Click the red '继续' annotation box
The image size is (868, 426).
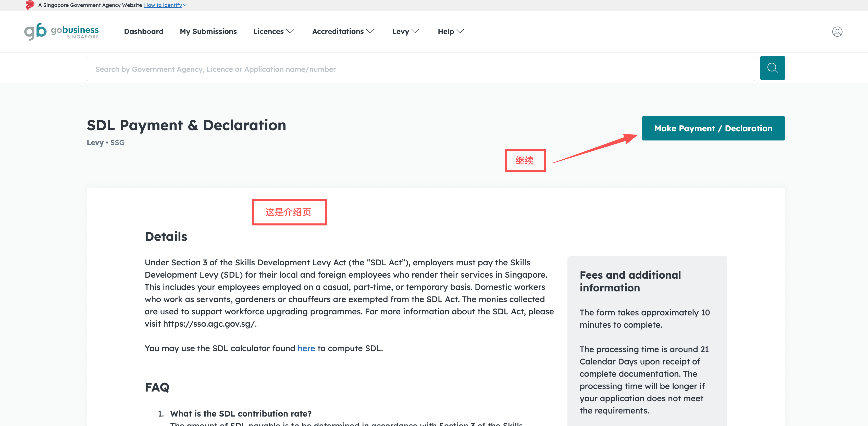525,161
